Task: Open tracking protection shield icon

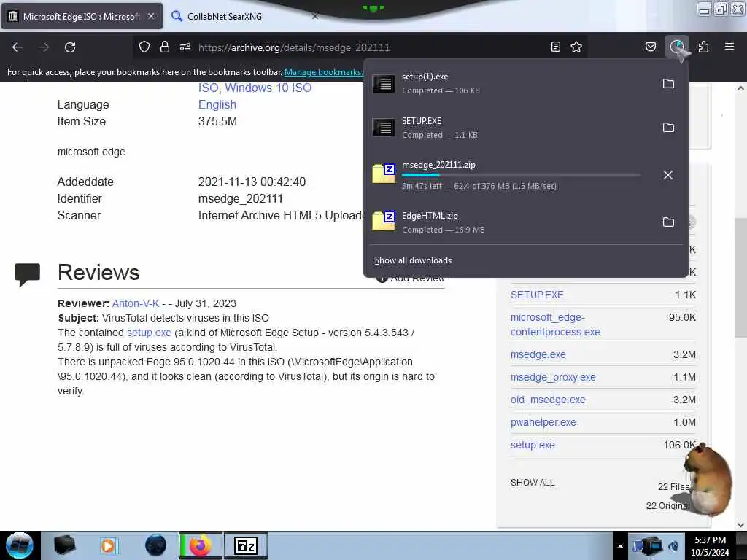Action: coord(144,47)
